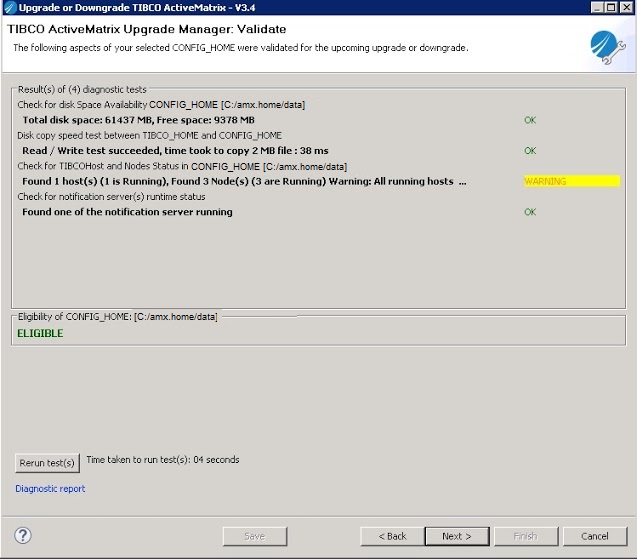The height and width of the screenshot is (560, 637).
Task: Click 'Check for disk Space Availability' heading
Action: point(161,105)
